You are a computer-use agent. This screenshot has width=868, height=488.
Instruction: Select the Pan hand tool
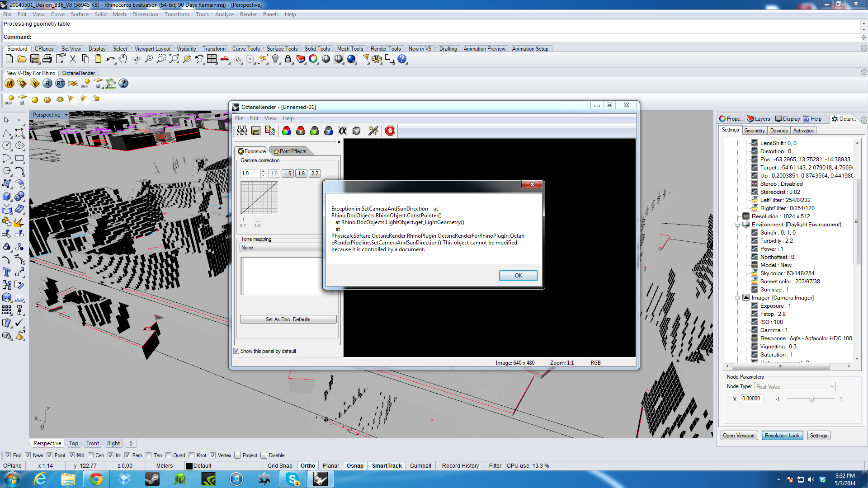[x=123, y=59]
